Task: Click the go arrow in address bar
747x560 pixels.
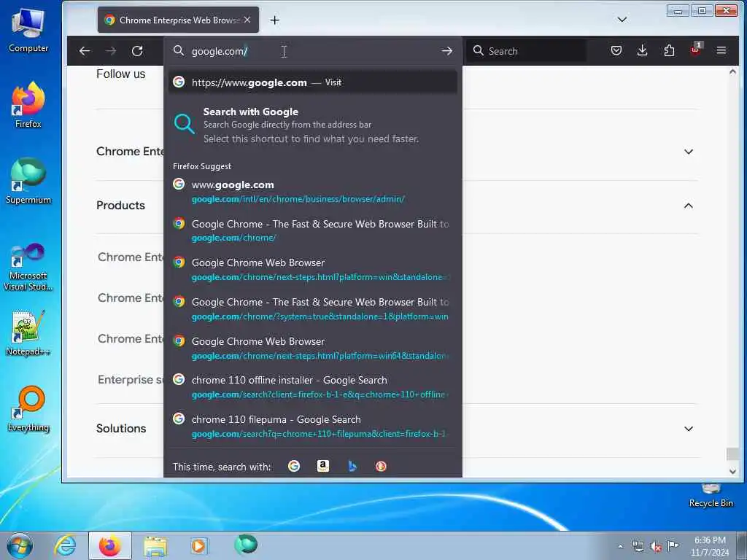Action: coord(447,51)
